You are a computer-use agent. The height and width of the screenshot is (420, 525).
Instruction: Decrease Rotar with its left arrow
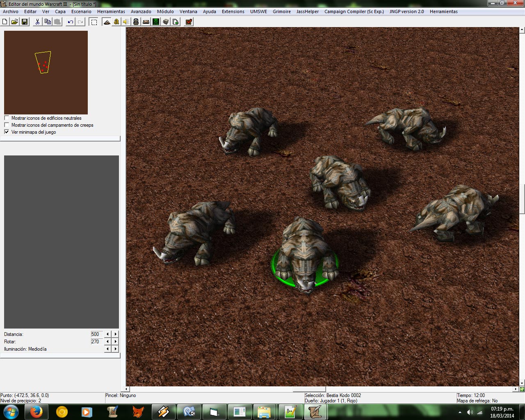click(107, 342)
